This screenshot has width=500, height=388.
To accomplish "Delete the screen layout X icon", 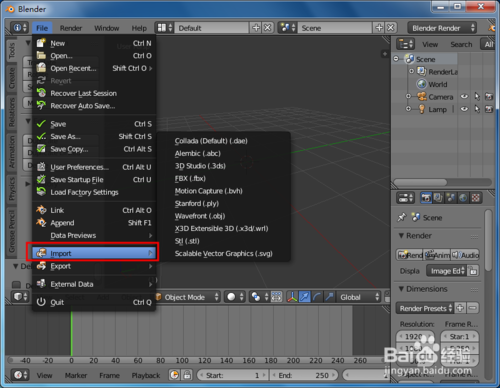I will (268, 28).
